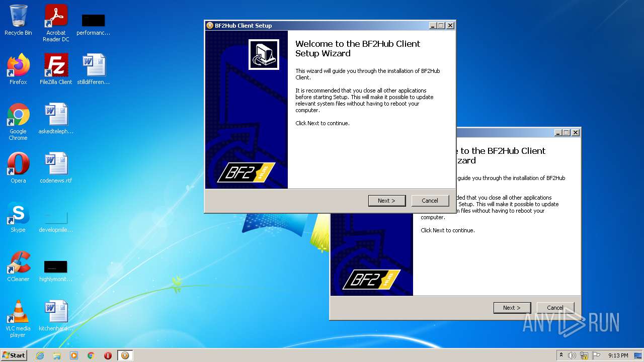Image resolution: width=644 pixels, height=362 pixels.
Task: Open the BF2Hub Client Setup title bar icon menu
Action: point(210,26)
